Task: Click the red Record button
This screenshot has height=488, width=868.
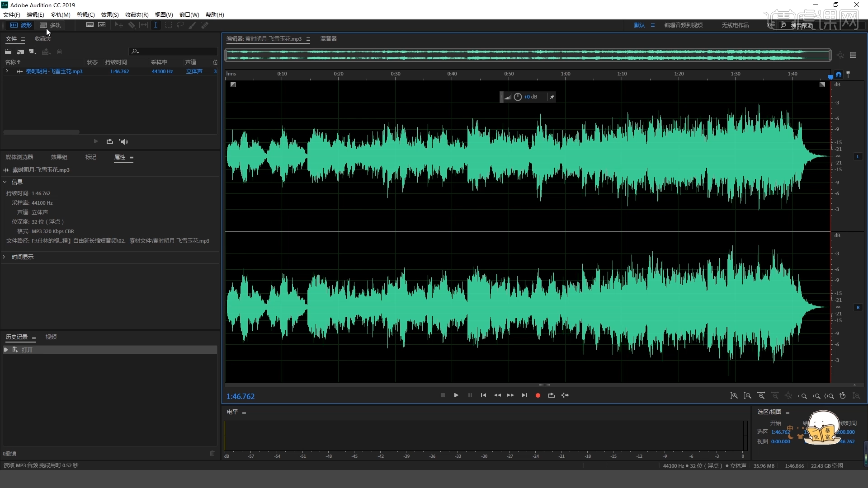Action: [538, 395]
